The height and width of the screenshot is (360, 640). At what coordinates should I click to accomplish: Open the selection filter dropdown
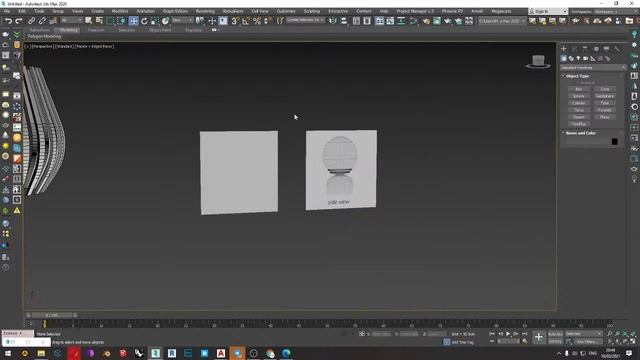(x=71, y=20)
